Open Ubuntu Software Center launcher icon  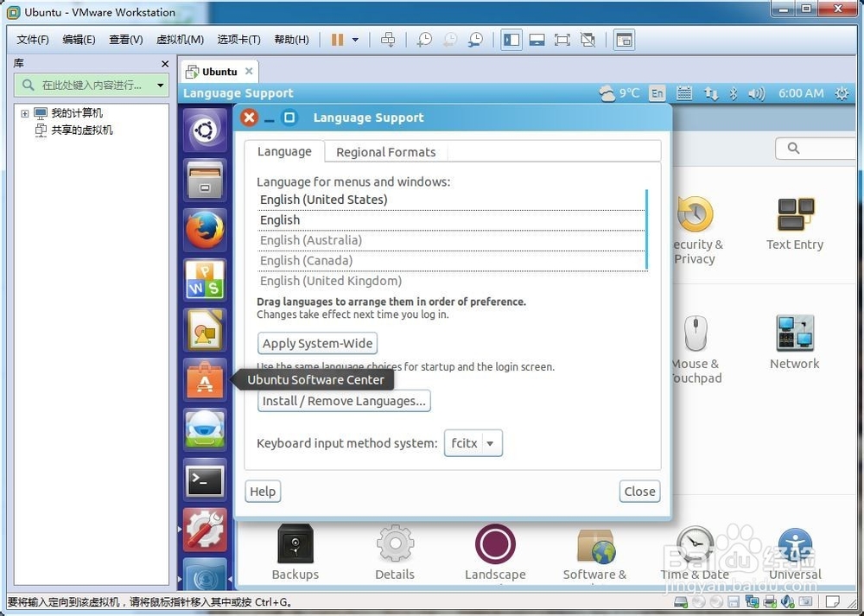(205, 380)
